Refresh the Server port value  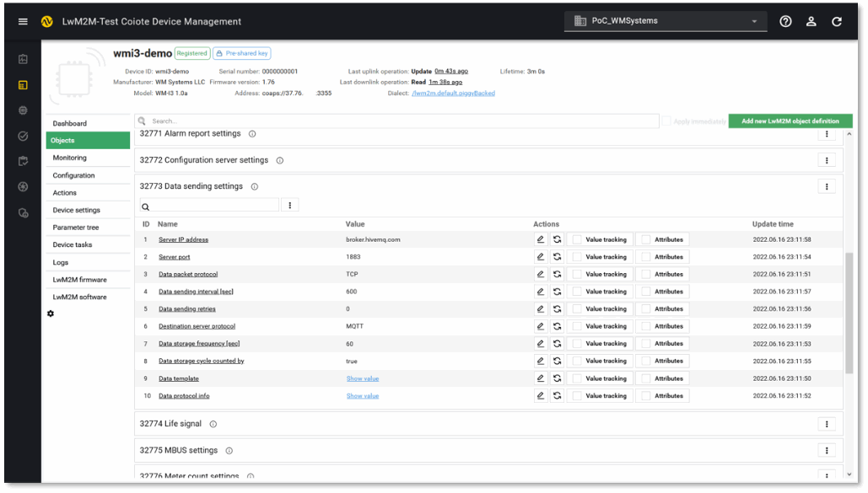click(x=558, y=257)
